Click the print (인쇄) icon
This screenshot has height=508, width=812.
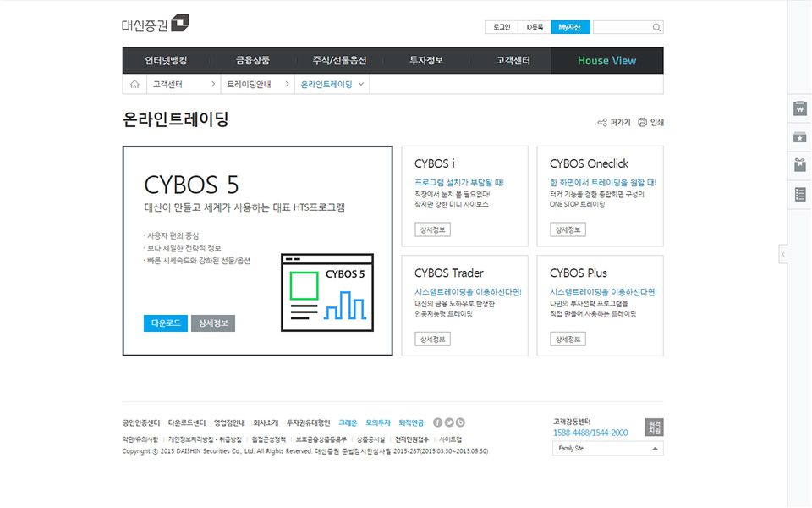click(x=643, y=123)
